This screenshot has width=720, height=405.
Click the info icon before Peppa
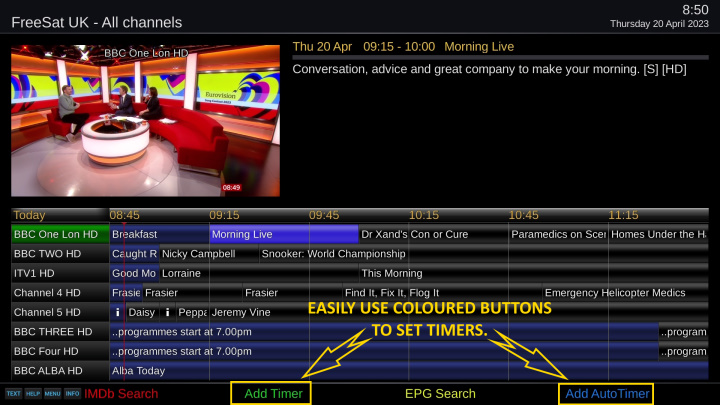[x=168, y=312]
